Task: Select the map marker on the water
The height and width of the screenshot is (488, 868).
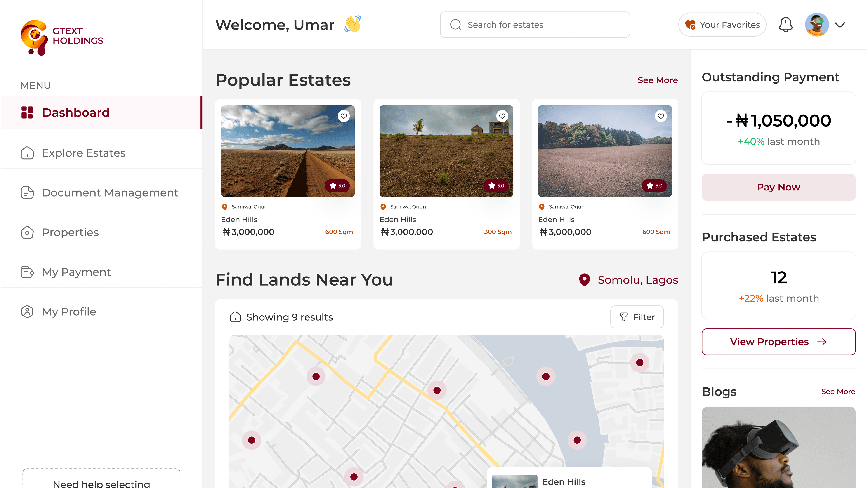Action: 545,376
